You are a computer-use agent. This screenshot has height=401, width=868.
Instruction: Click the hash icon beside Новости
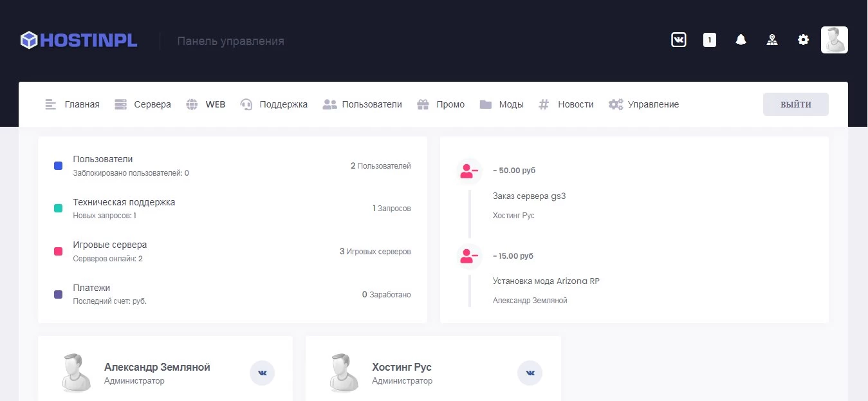click(544, 104)
